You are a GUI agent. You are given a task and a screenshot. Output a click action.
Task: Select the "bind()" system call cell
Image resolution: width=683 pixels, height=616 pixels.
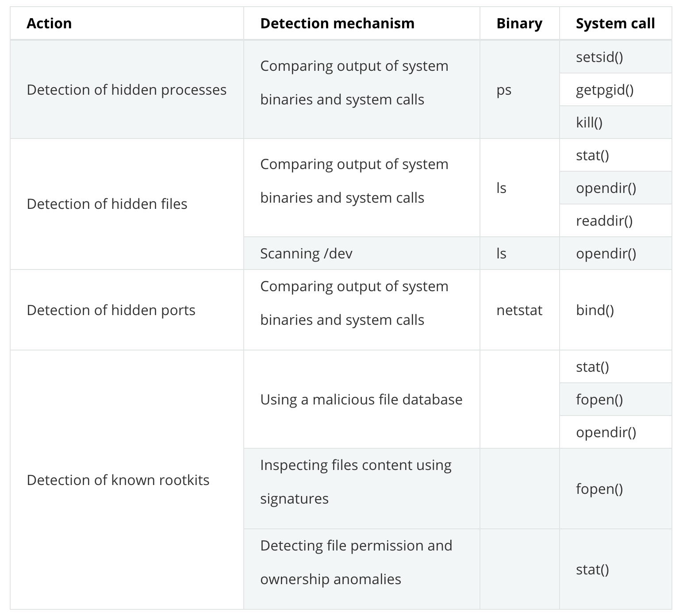pyautogui.click(x=595, y=310)
